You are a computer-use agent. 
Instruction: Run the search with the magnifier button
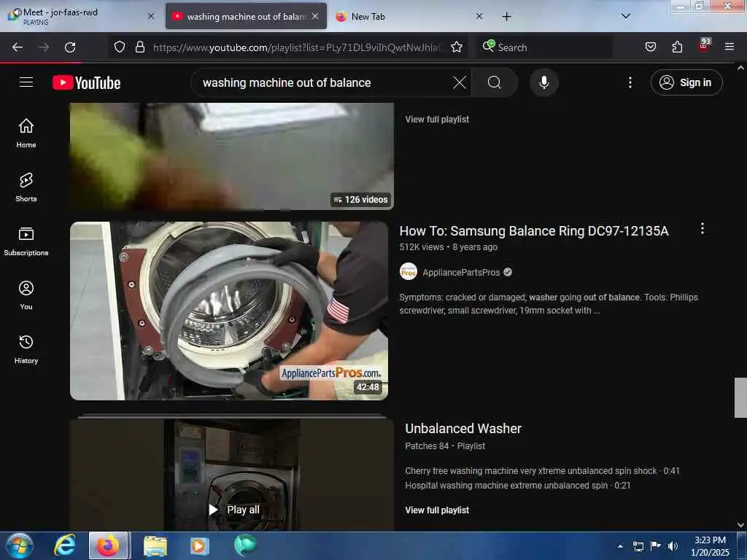(x=495, y=82)
